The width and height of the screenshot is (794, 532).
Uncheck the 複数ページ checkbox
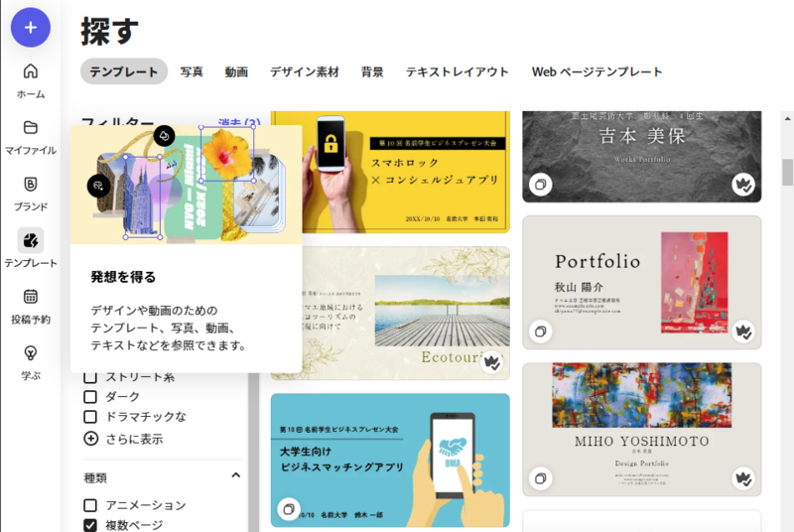(x=90, y=525)
